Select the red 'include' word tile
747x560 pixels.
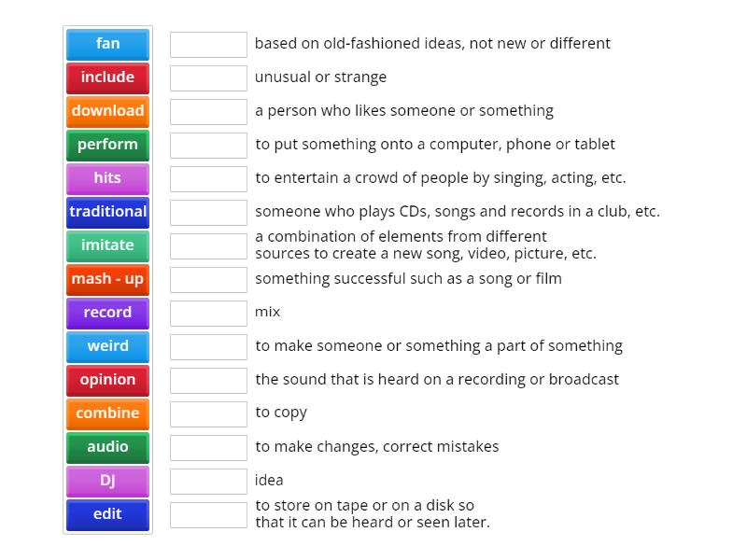(107, 77)
